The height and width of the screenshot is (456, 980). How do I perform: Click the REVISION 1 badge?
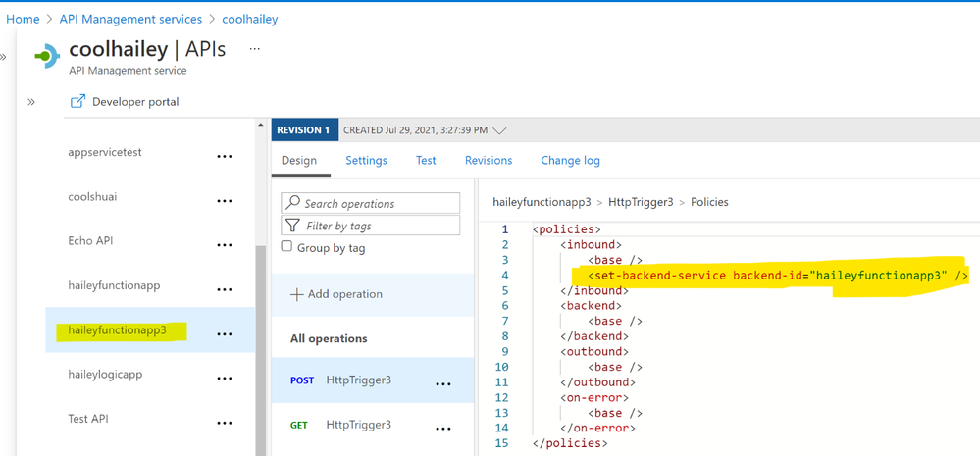304,130
